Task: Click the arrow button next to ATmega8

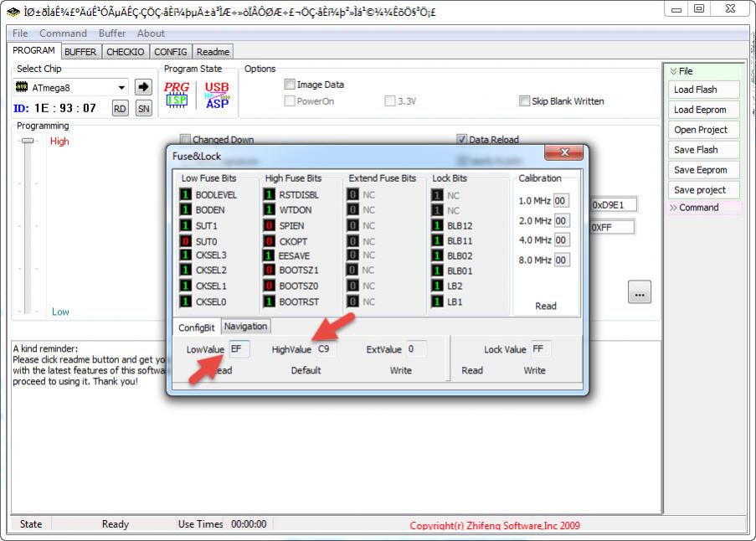Action: [143, 87]
